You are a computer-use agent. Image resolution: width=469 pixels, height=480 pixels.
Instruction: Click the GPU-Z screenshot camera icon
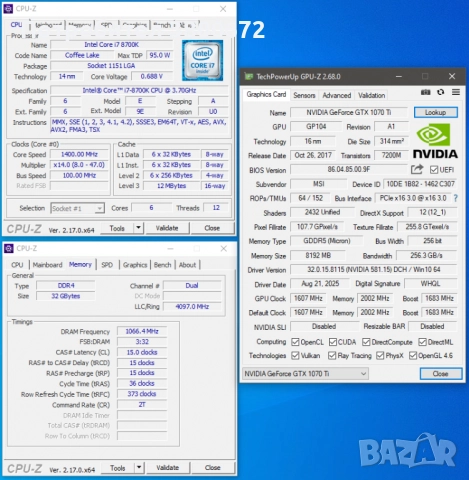[425, 92]
